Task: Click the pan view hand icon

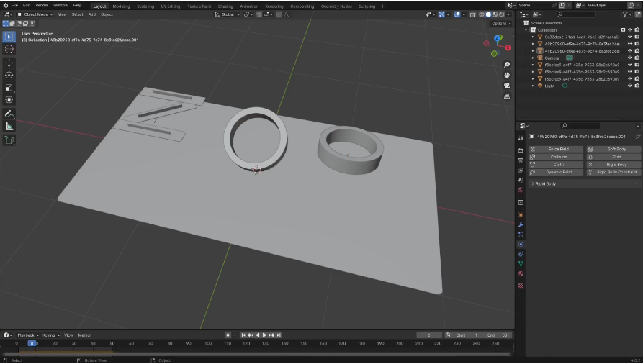Action: tap(507, 75)
